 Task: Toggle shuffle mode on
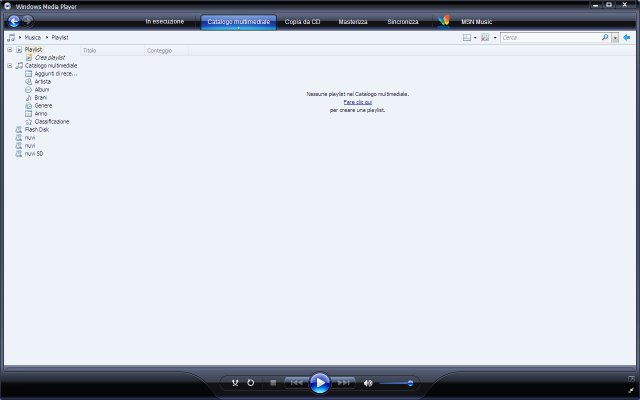click(235, 383)
